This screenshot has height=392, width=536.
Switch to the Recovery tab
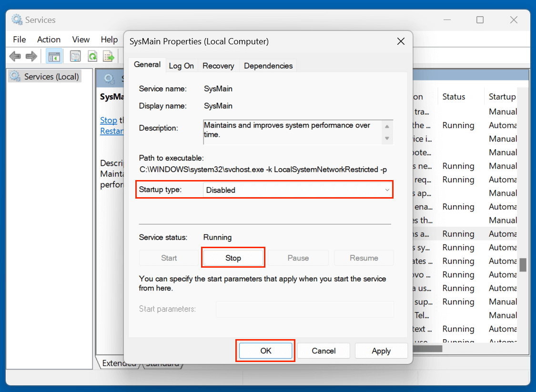[218, 66]
